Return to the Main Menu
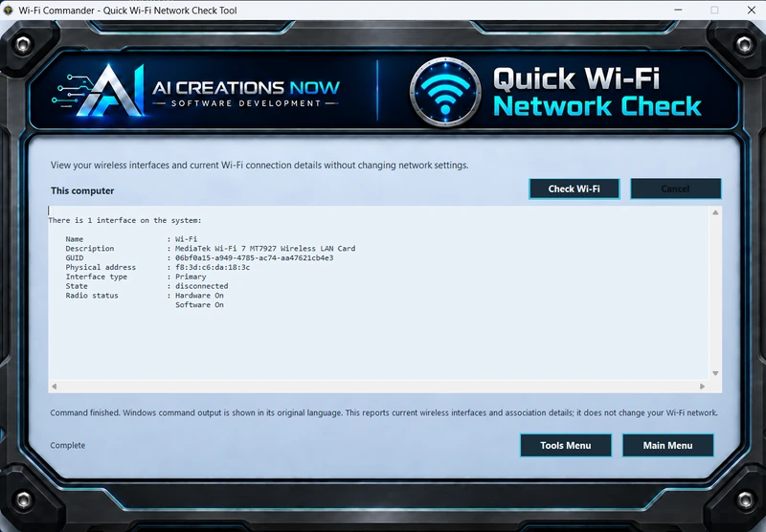 point(667,445)
